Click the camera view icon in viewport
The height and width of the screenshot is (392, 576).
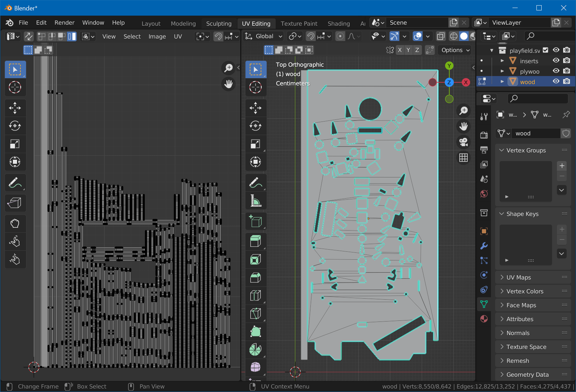click(464, 142)
